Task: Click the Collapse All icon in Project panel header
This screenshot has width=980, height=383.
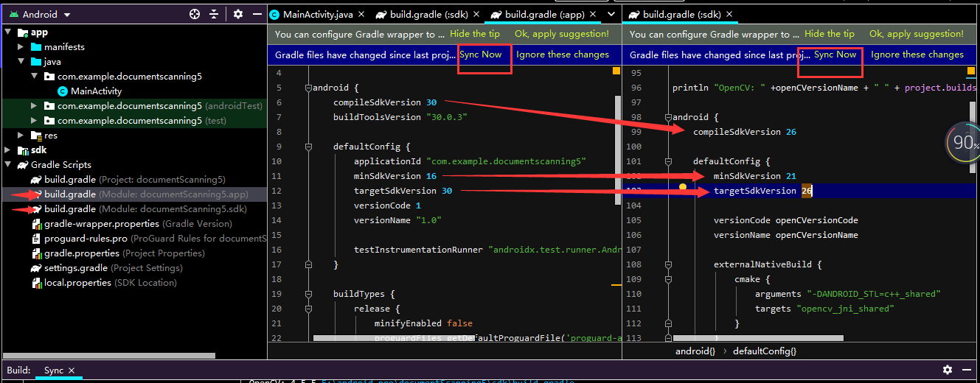Action: pos(214,14)
